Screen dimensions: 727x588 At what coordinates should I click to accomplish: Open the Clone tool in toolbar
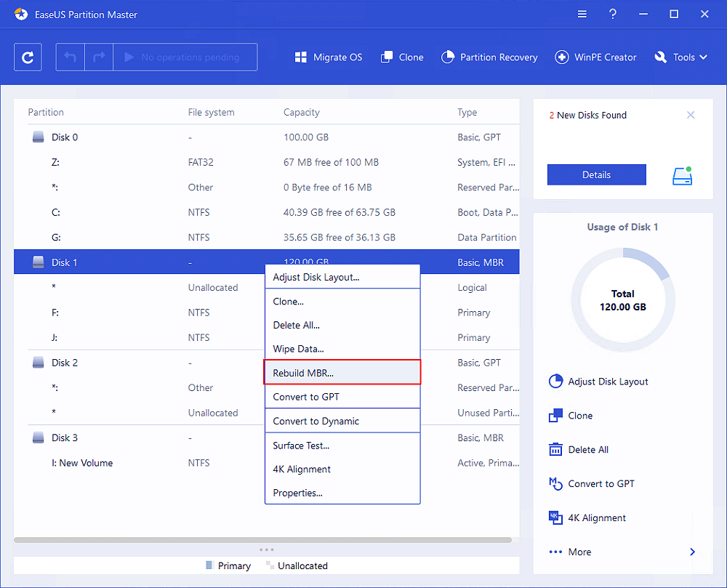(x=402, y=57)
